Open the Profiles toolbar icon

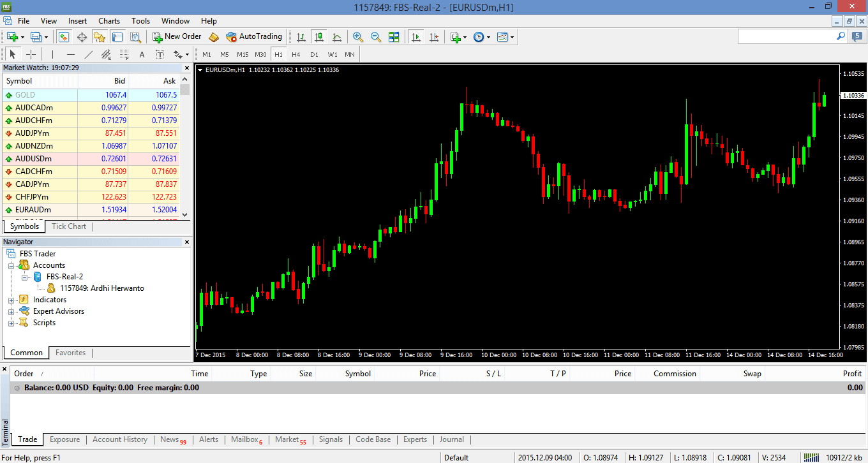(38, 37)
